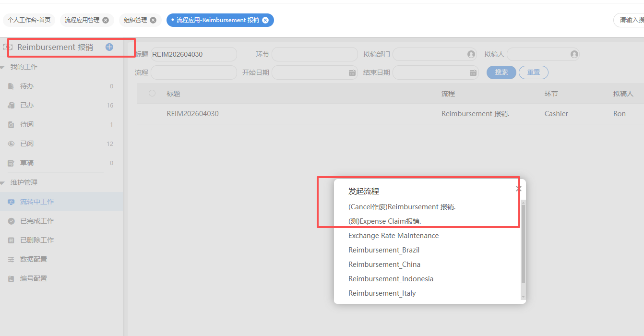Choose (测)Expense Claim报销. process
Viewport: 644px width, 336px height.
pos(384,221)
